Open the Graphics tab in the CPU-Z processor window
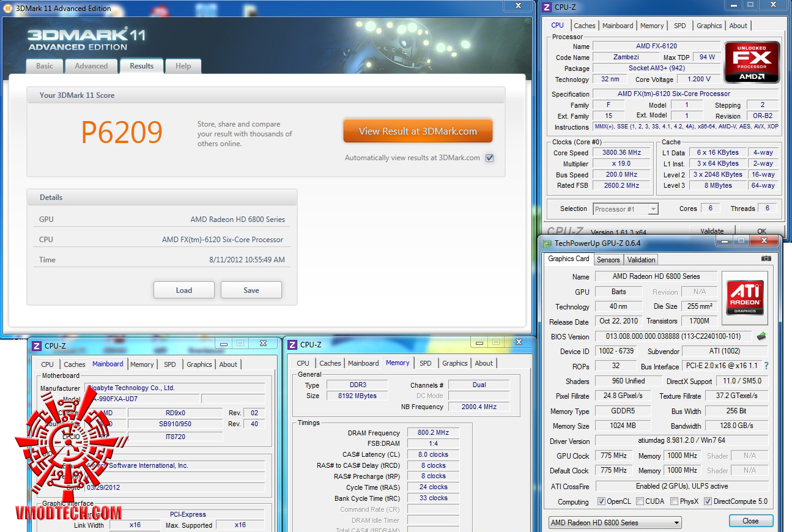The width and height of the screenshot is (792, 532). tap(709, 26)
